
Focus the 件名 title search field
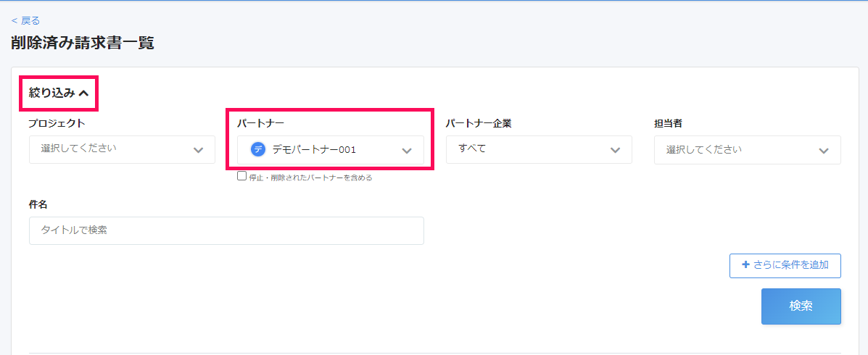coord(226,230)
